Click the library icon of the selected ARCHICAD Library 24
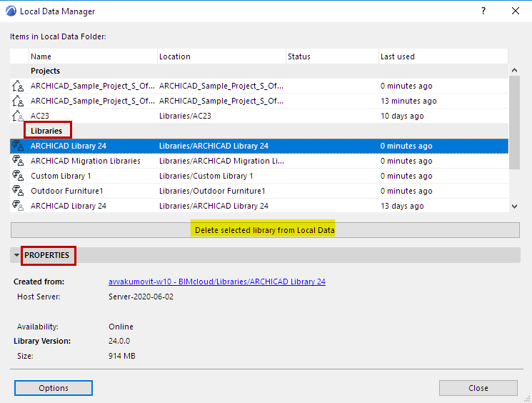Viewport: 532px width, 403px height. pyautogui.click(x=18, y=146)
